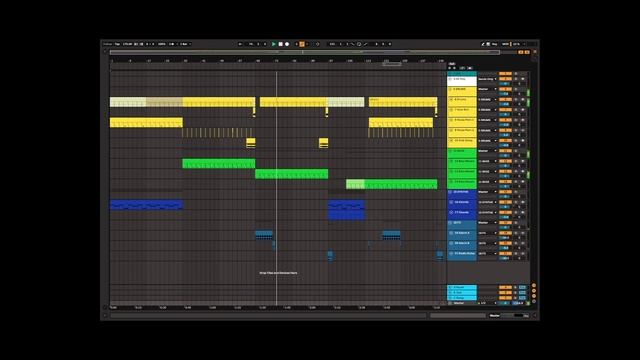This screenshot has width=640, height=360.
Task: Select the first pale yellow clip in drums lane
Action: click(x=128, y=102)
